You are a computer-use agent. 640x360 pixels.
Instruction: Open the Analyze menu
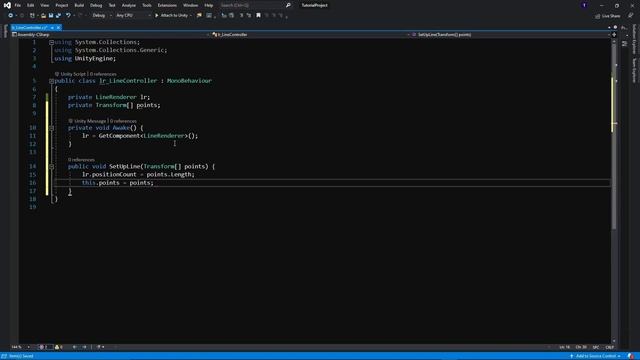point(129,5)
